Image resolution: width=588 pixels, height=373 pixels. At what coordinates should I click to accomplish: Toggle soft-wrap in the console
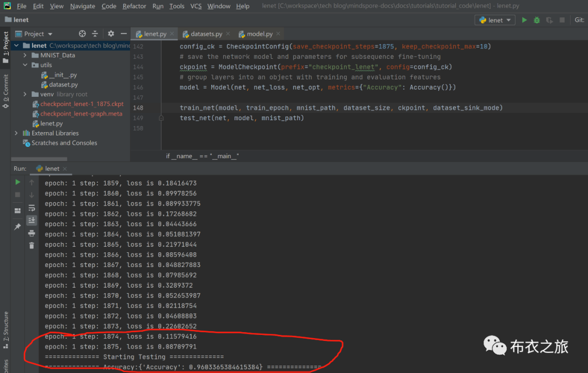32,208
